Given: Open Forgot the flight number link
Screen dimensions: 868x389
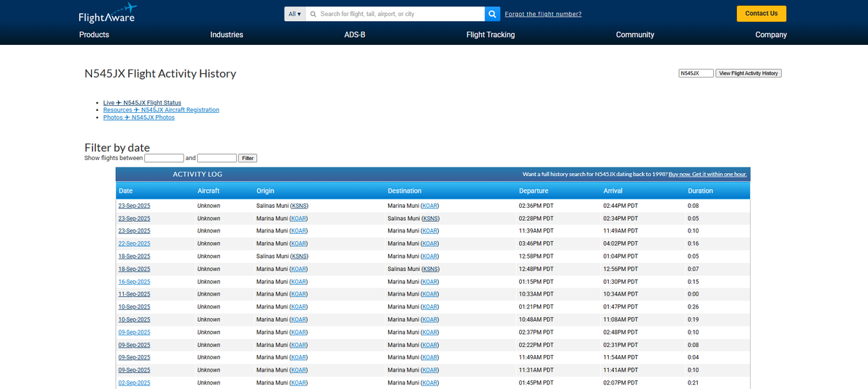Looking at the screenshot, I should pos(543,14).
